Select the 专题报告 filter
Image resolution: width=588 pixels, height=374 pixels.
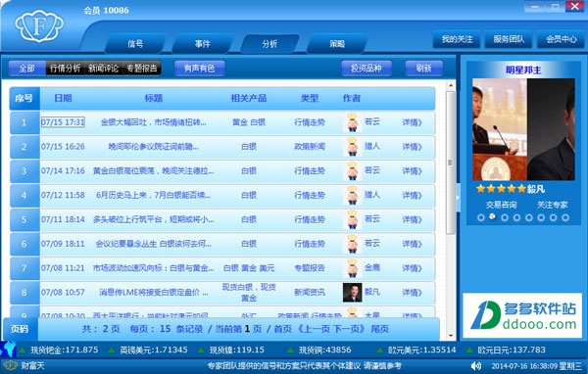(x=142, y=69)
